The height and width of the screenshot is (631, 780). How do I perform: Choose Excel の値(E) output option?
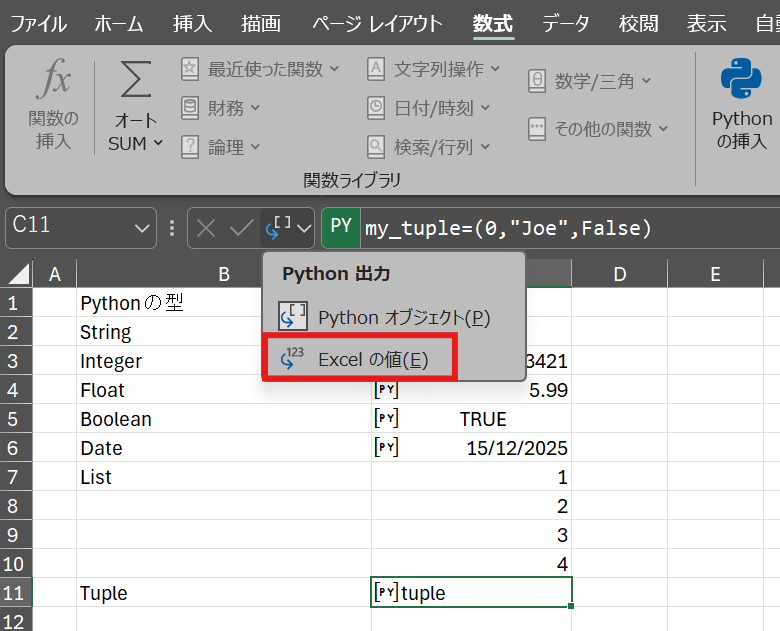359,358
